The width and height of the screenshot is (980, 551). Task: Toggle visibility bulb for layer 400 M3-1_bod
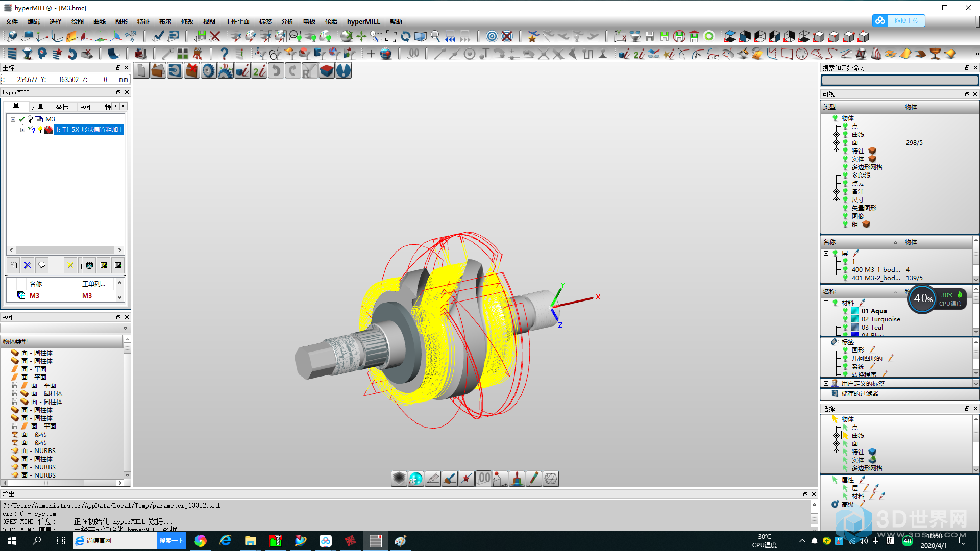tap(845, 270)
